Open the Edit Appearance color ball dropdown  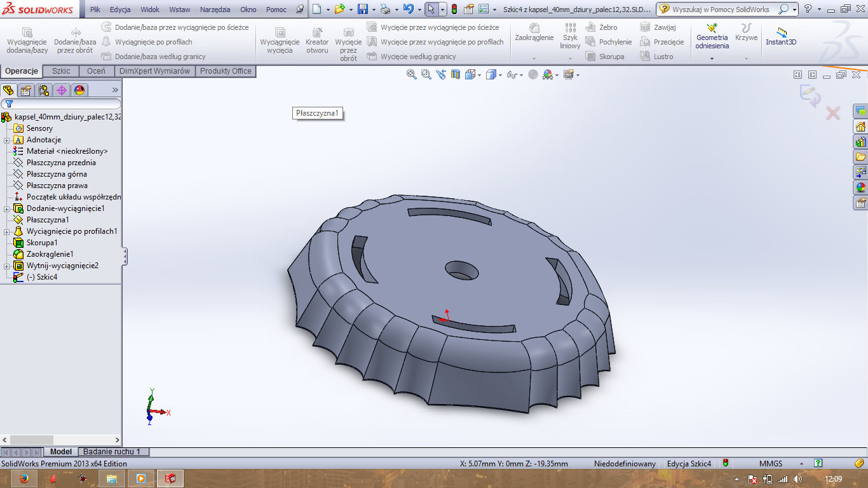tap(557, 75)
